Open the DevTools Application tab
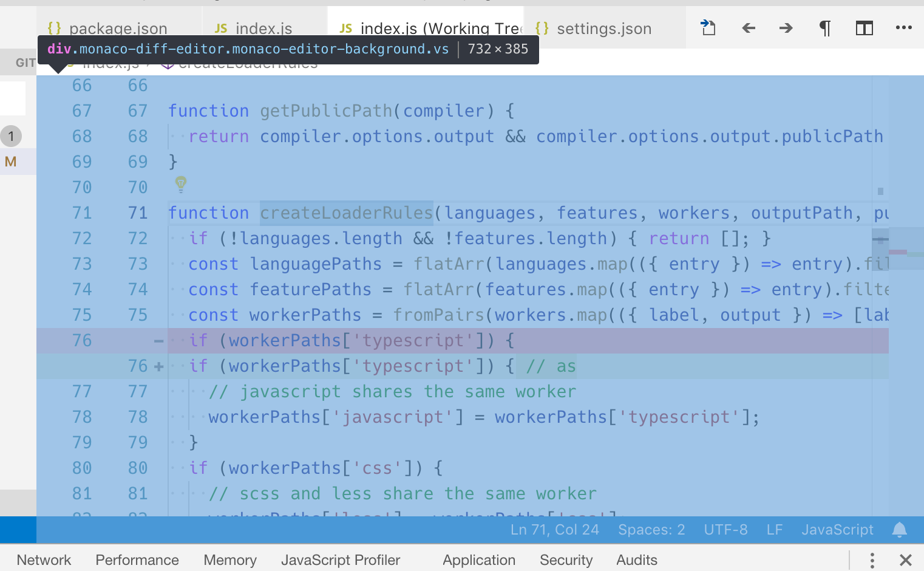This screenshot has height=571, width=924. tap(479, 559)
